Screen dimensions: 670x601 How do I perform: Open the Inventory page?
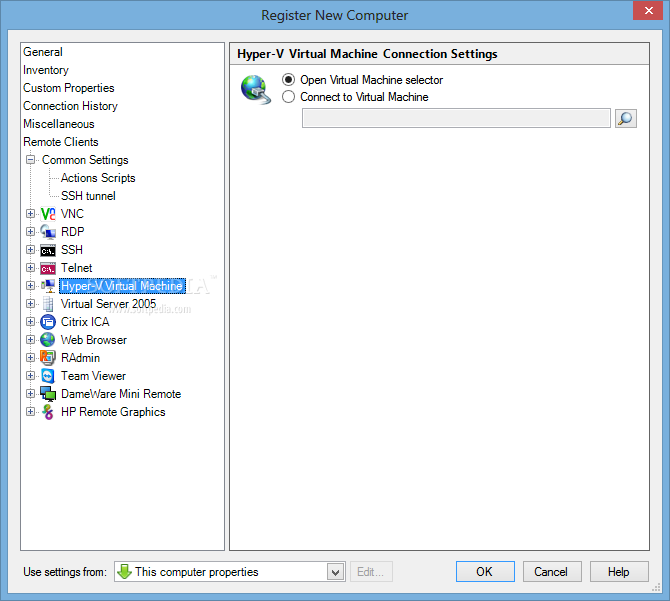pyautogui.click(x=46, y=70)
